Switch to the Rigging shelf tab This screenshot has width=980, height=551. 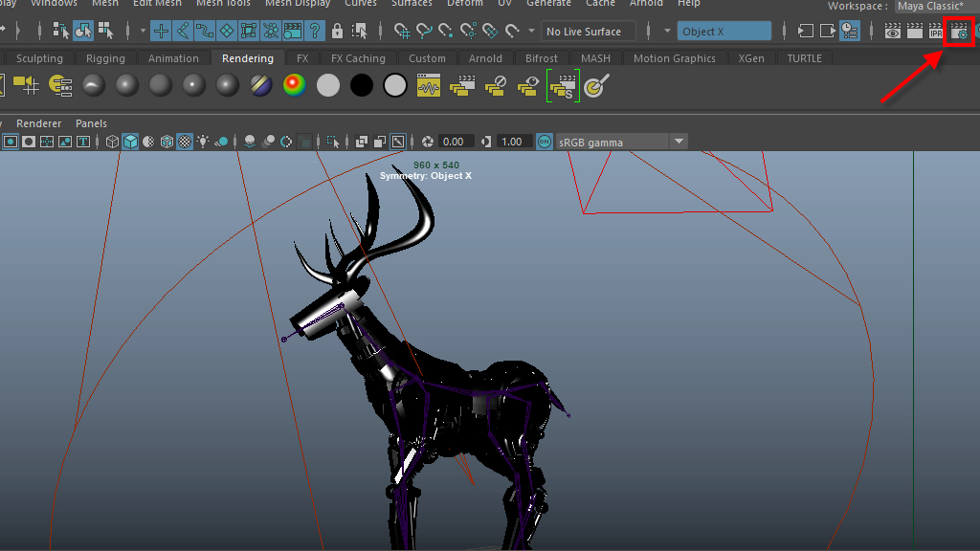tap(105, 58)
